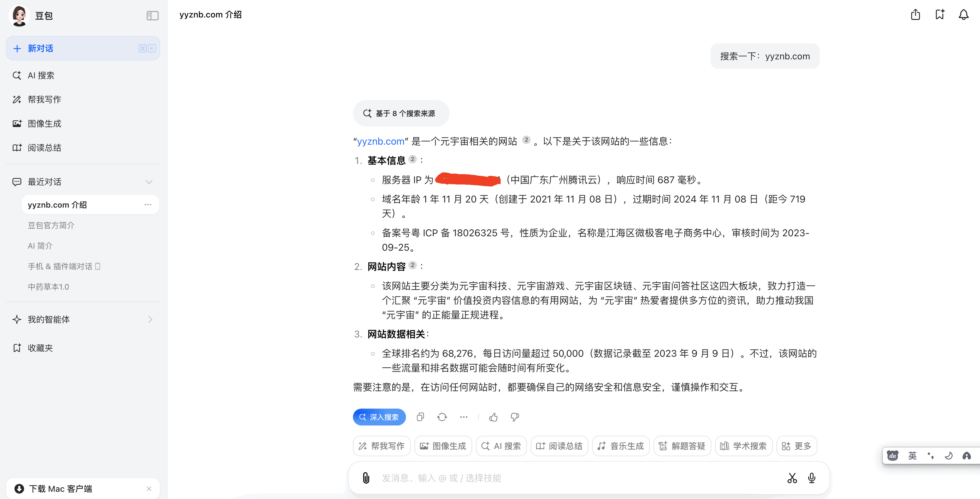Open the 中药草本1.0 conversation
Screen dimensions: 980x499
pyautogui.click(x=48, y=287)
